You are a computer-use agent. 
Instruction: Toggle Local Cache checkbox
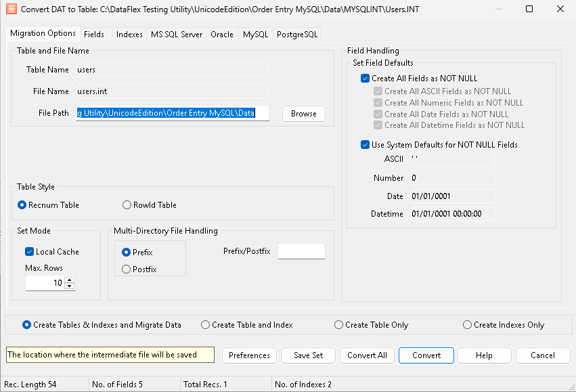pyautogui.click(x=30, y=252)
